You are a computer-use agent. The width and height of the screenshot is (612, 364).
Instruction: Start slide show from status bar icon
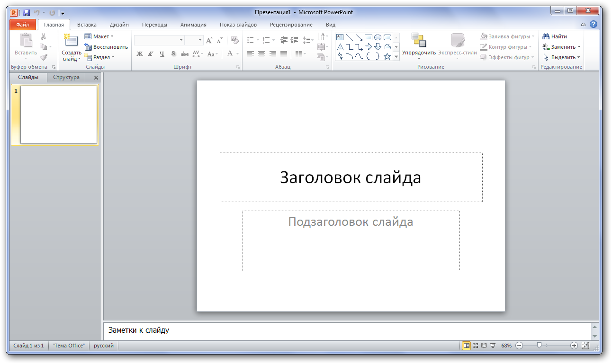coord(493,346)
